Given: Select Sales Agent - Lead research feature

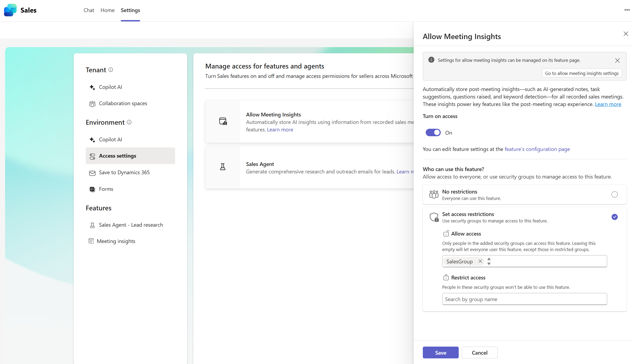Looking at the screenshot, I should point(131,225).
